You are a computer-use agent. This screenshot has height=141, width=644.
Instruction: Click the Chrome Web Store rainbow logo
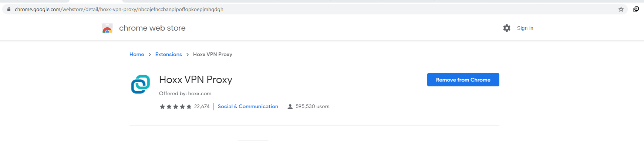tap(107, 28)
